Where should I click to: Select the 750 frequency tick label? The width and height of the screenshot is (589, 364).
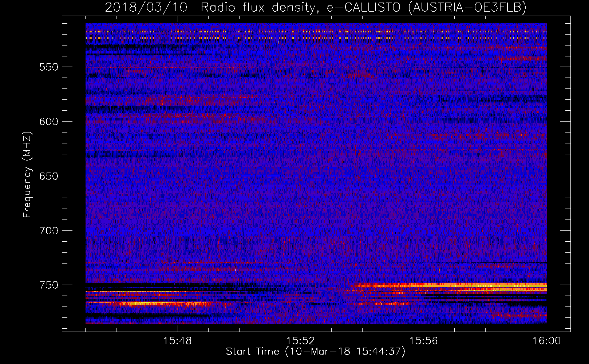[49, 285]
